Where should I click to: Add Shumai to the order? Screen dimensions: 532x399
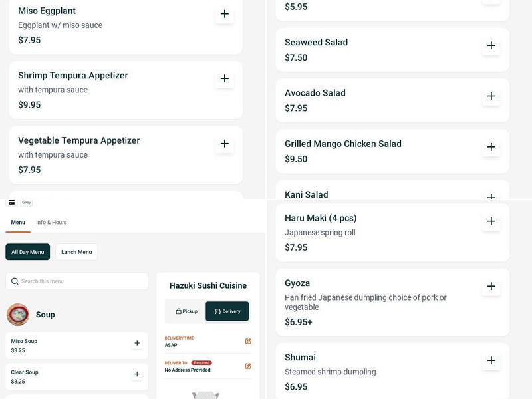point(491,361)
